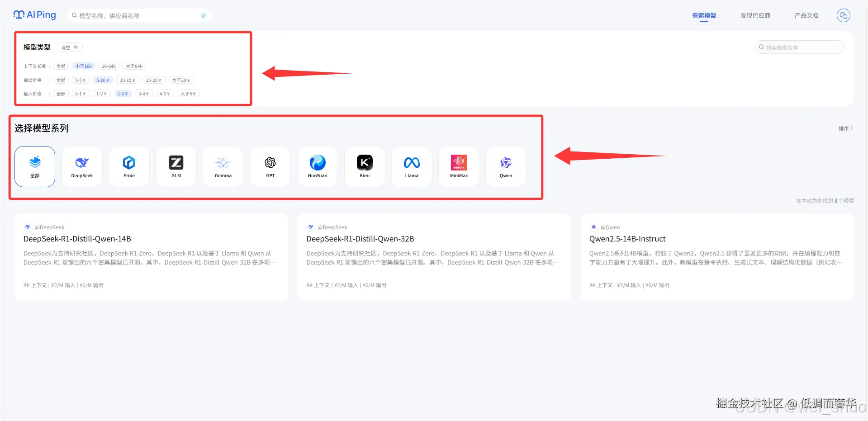This screenshot has height=421, width=868.
Task: Select the Gemma model series tile
Action: pos(223,166)
